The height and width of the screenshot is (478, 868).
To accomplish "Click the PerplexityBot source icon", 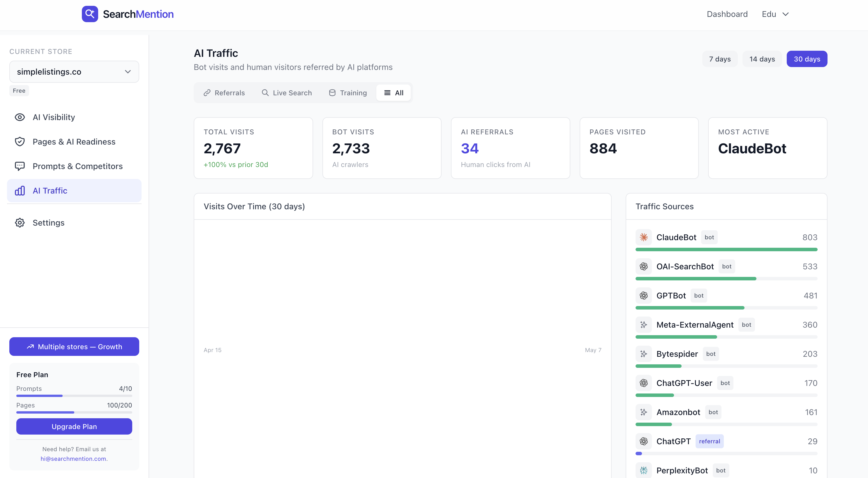I will pos(644,470).
